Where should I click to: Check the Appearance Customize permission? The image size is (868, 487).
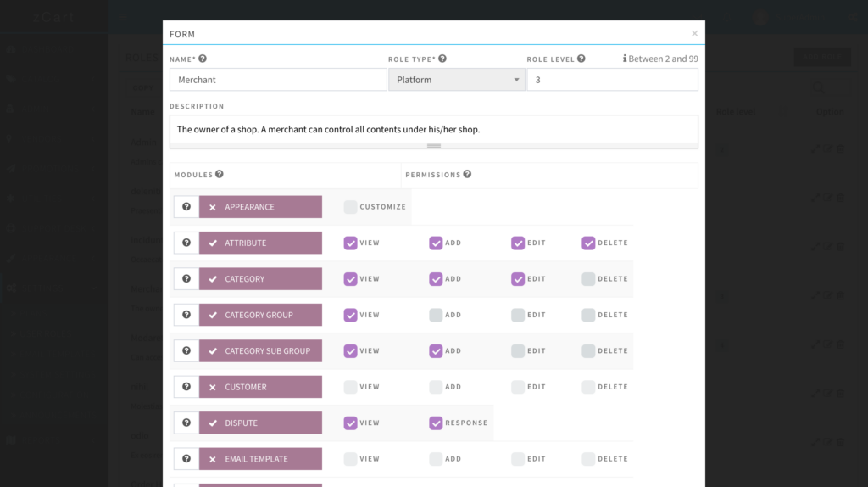(x=350, y=207)
